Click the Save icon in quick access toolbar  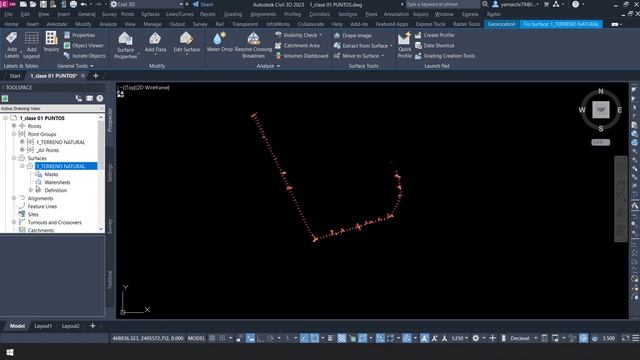pos(43,4)
